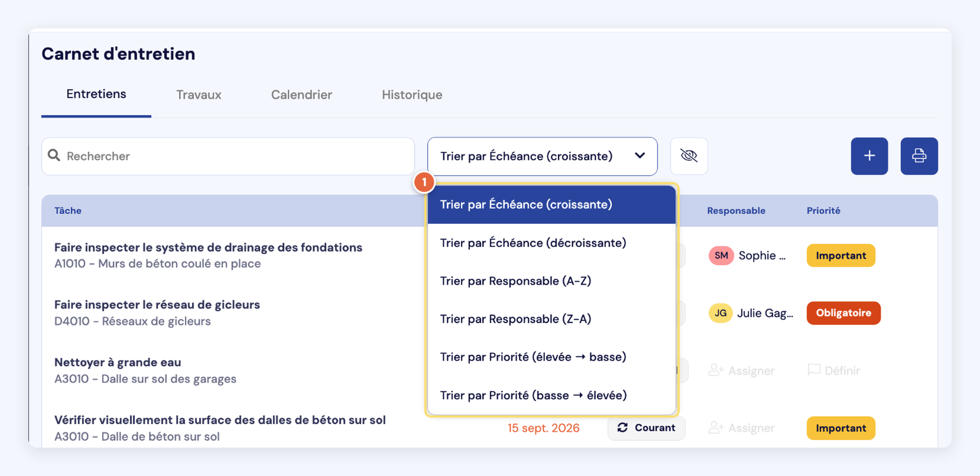The image size is (980, 476).
Task: Click responsible name Sophie …
Action: click(x=762, y=256)
